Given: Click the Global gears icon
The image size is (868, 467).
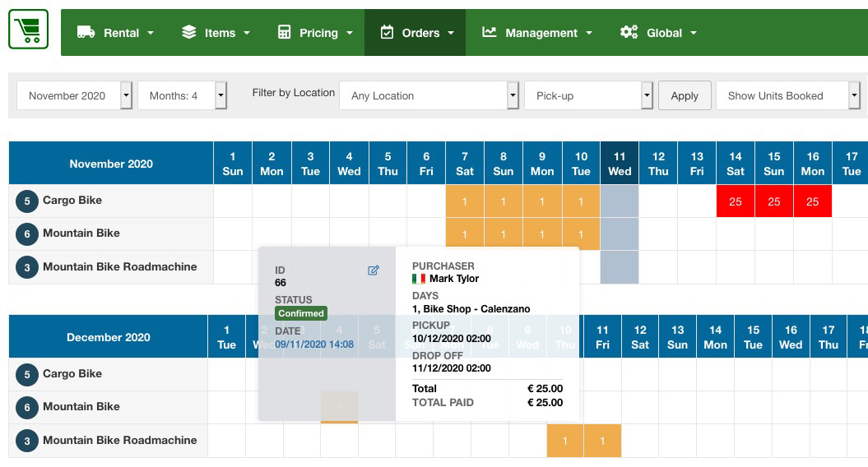Looking at the screenshot, I should coord(629,33).
